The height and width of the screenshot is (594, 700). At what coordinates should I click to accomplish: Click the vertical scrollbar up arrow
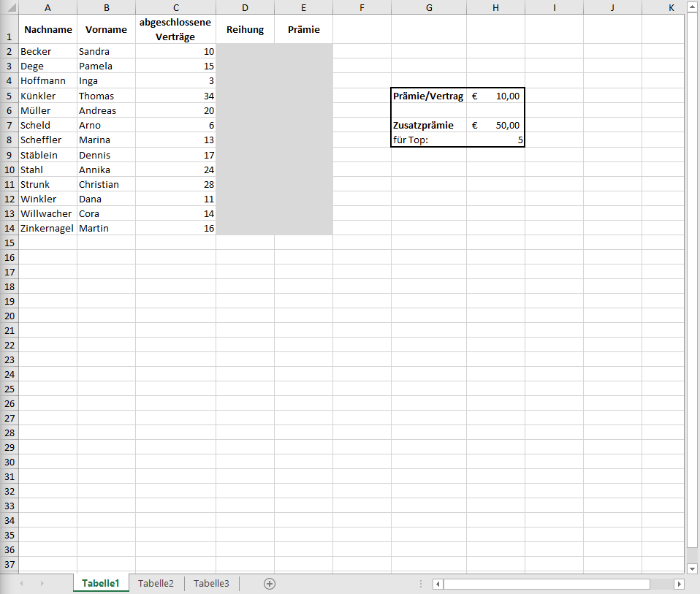pos(691,7)
